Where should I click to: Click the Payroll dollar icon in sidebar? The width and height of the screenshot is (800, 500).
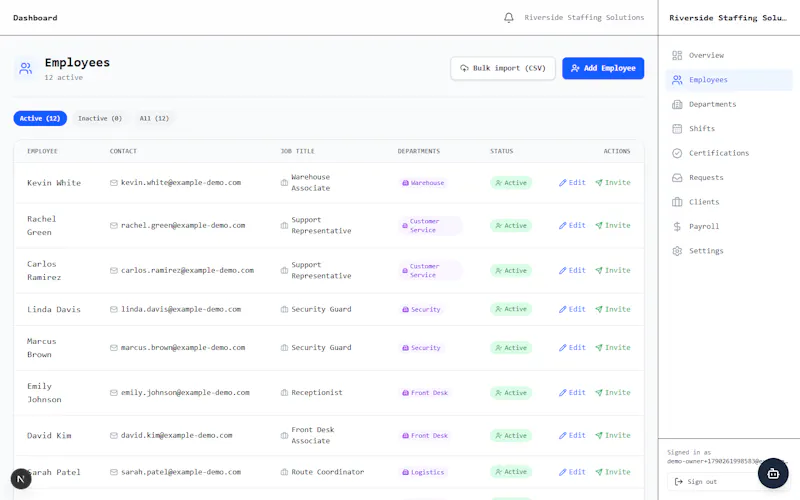click(677, 227)
